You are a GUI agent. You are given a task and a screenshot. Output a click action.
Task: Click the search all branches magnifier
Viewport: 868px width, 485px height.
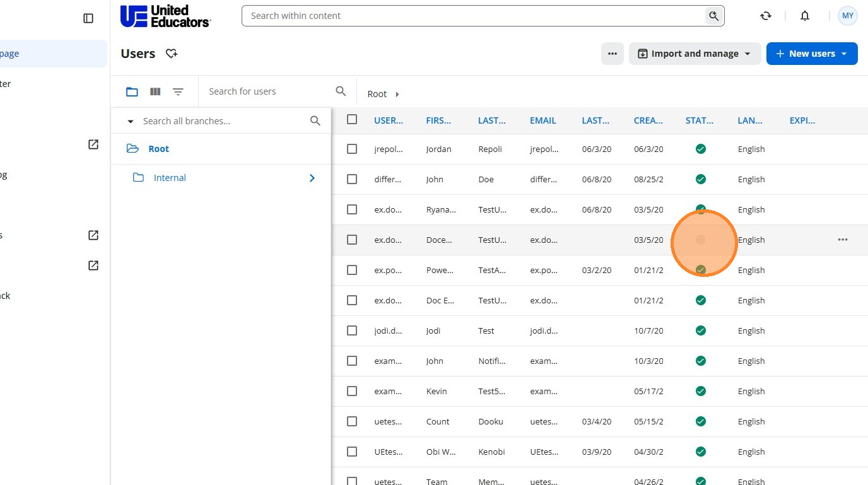[315, 120]
